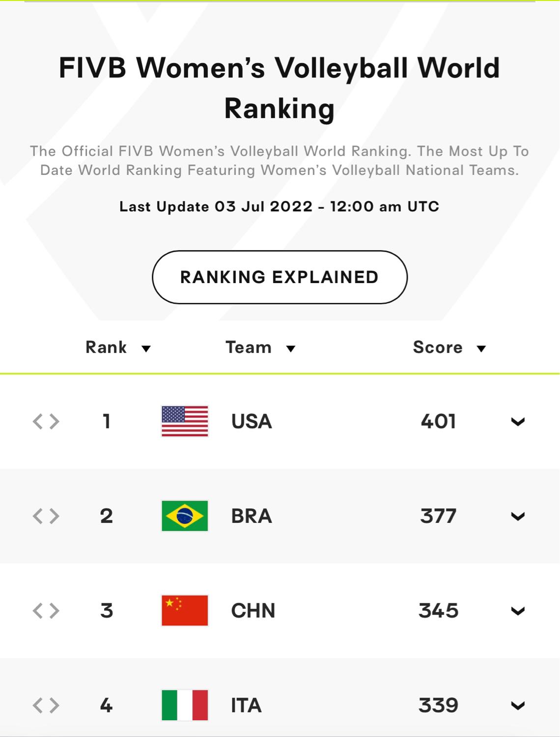
Task: Expand the ITA ranking details chevron
Action: (518, 706)
